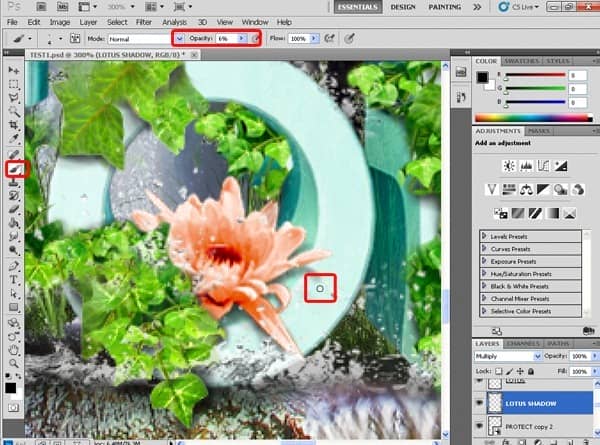Select the Path Selection tool
Screen dimensions: 600x445
(14, 294)
